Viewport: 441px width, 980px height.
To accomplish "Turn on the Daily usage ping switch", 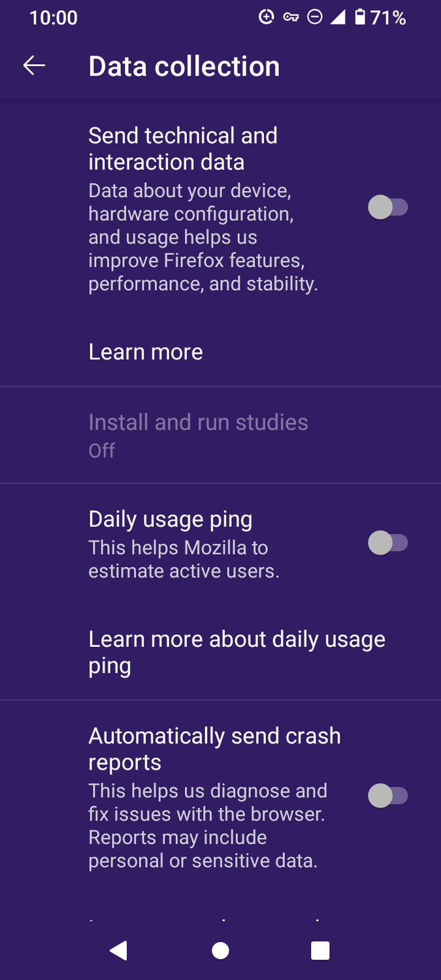I will (389, 542).
